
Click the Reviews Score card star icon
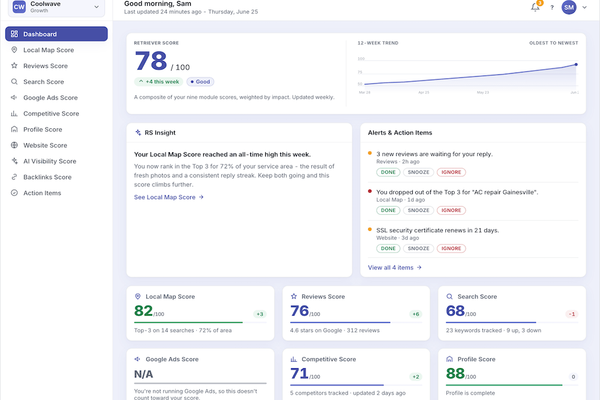pyautogui.click(x=294, y=296)
